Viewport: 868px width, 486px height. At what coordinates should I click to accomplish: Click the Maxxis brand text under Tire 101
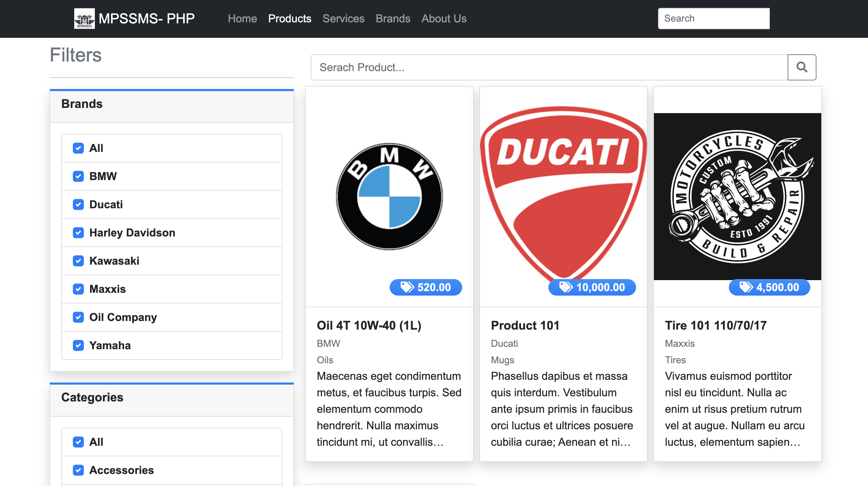point(680,343)
